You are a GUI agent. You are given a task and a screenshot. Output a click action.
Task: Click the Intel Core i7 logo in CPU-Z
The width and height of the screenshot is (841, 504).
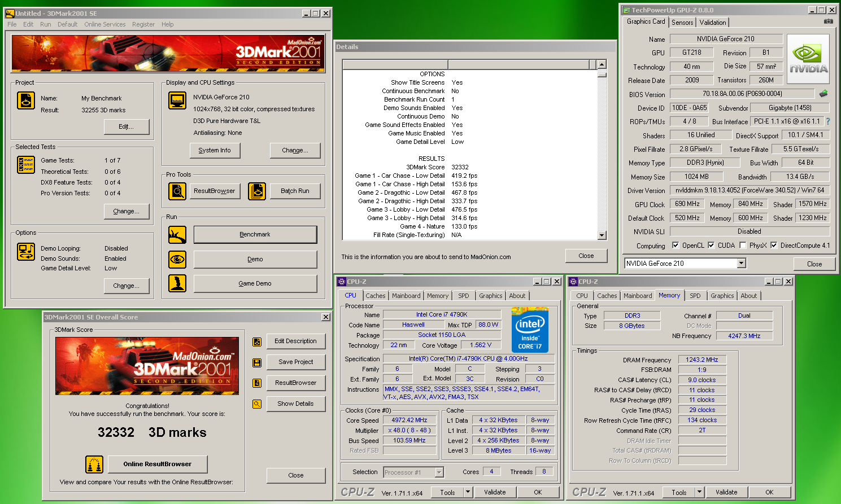(530, 330)
